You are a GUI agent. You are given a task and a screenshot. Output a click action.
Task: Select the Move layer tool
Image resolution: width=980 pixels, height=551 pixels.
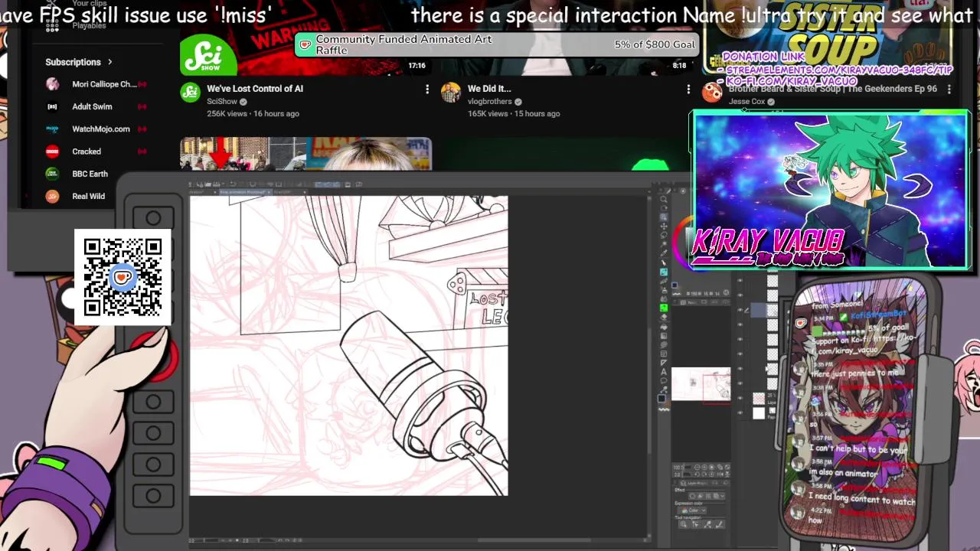[664, 227]
